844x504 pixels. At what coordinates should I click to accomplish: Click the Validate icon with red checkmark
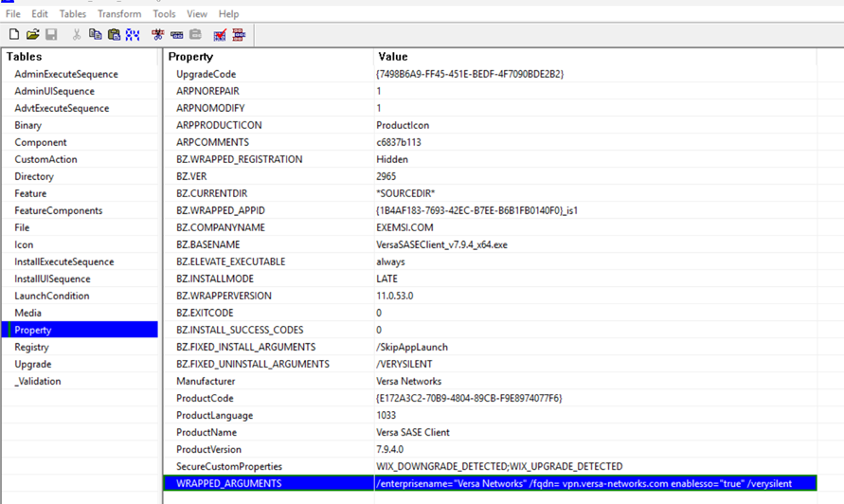pos(220,35)
